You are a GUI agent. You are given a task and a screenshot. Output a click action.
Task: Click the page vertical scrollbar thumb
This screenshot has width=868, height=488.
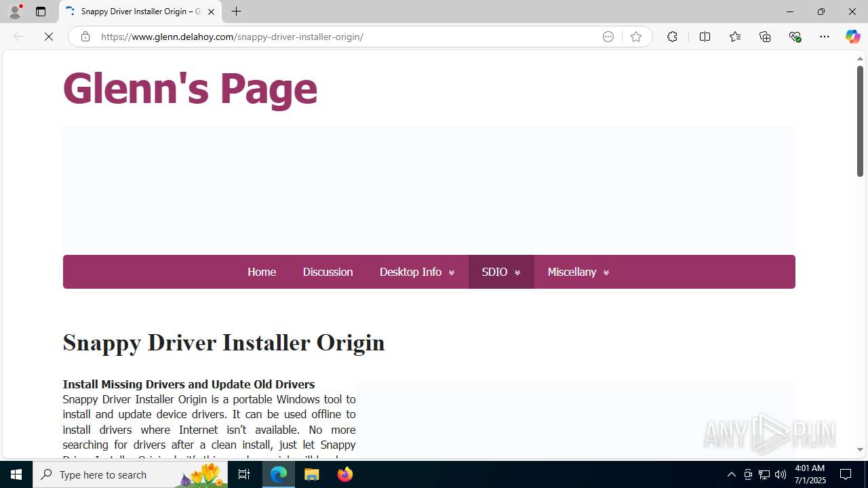(x=860, y=121)
